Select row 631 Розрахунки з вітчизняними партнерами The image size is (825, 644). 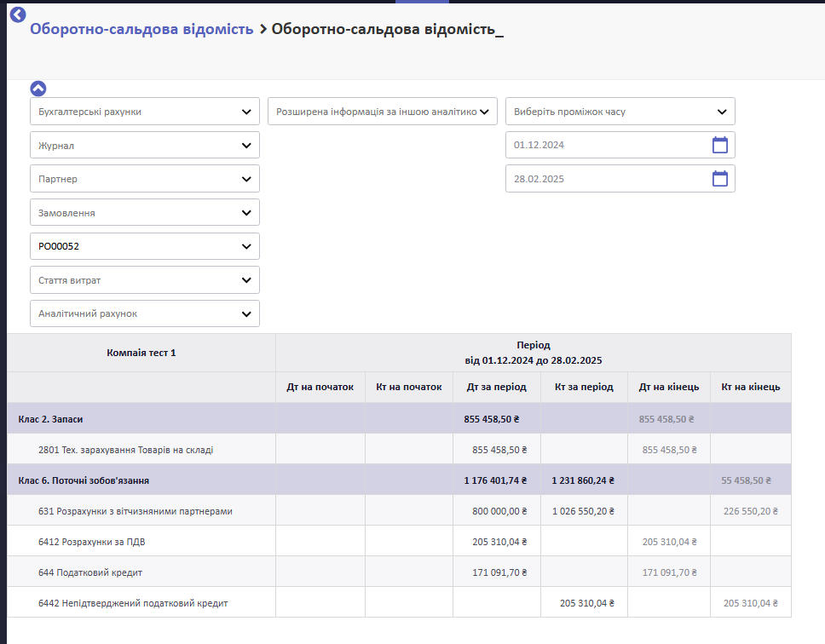[x=400, y=511]
